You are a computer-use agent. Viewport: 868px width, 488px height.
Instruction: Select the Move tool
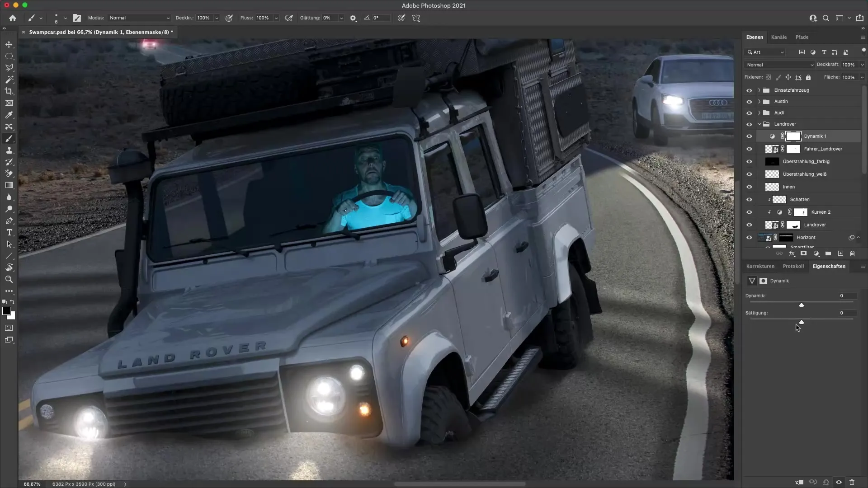coord(9,44)
